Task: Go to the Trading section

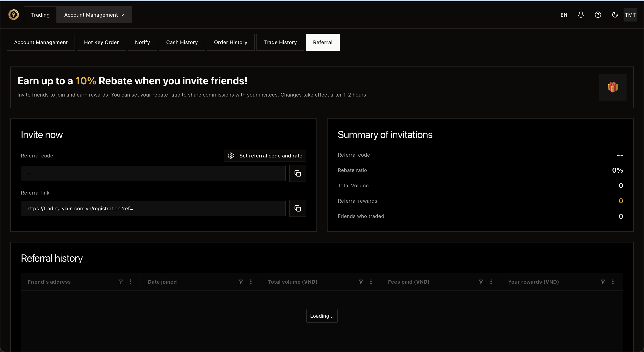Action: 40,15
